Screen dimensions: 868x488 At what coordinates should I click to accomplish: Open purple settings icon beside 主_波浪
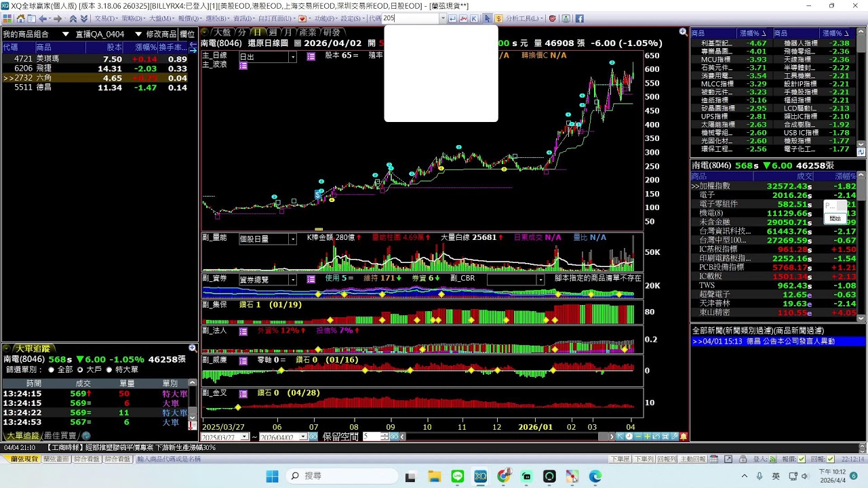tap(243, 66)
